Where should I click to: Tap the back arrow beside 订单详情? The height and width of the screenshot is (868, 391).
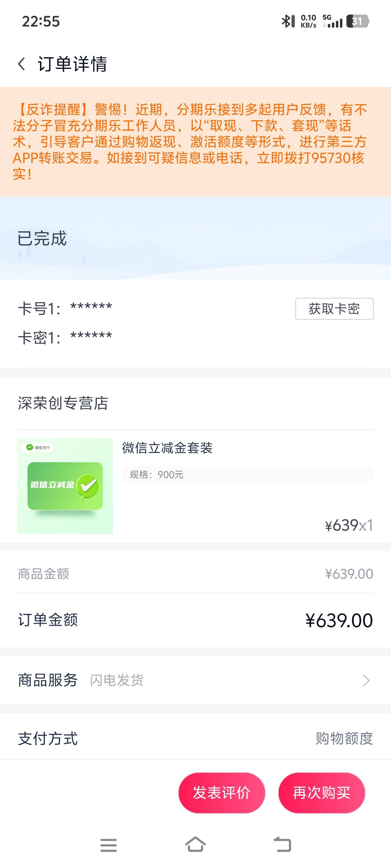22,64
